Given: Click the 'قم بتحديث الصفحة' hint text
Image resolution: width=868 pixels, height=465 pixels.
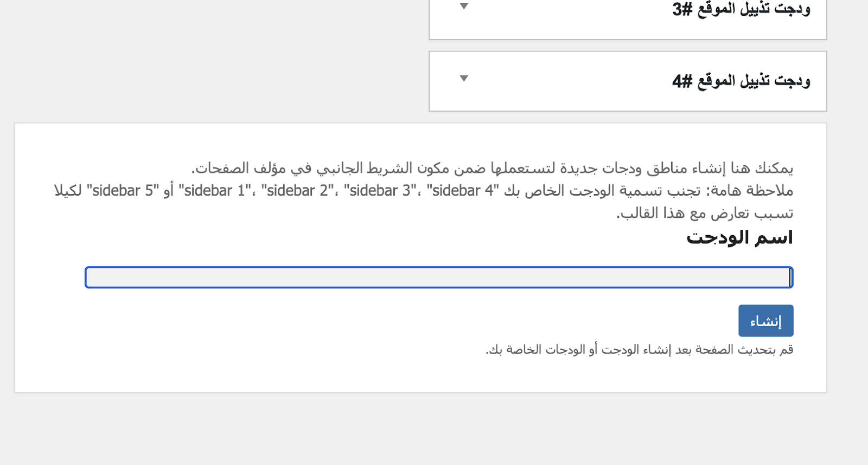Looking at the screenshot, I should (x=639, y=350).
